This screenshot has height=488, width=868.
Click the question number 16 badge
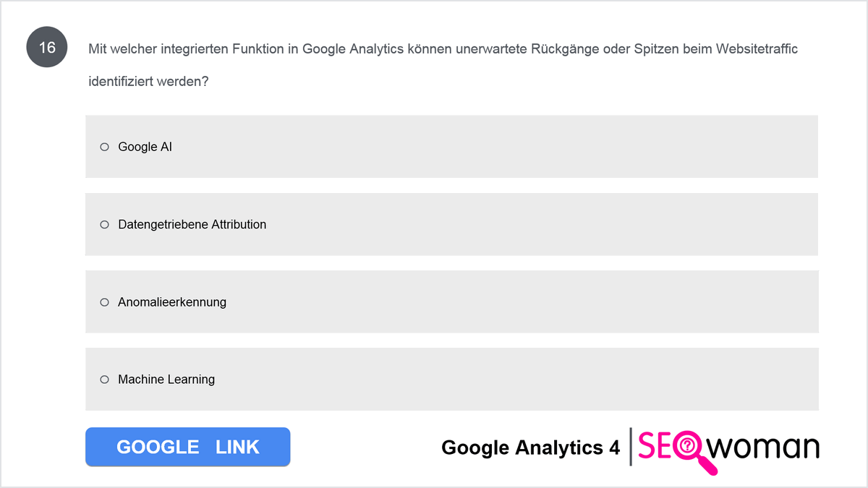pyautogui.click(x=47, y=48)
